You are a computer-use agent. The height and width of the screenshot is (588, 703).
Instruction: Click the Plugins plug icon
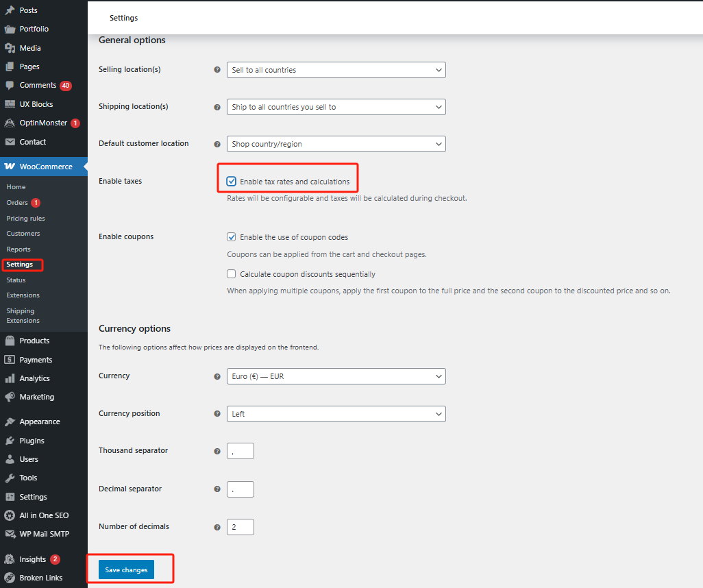tap(10, 441)
